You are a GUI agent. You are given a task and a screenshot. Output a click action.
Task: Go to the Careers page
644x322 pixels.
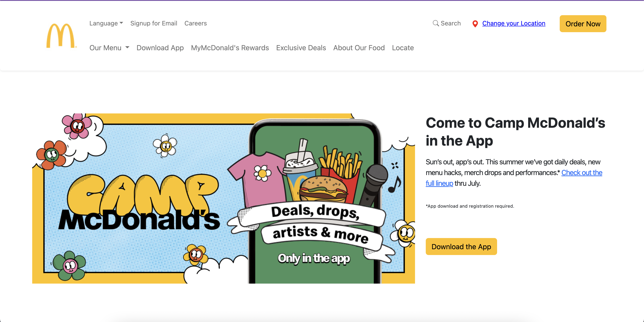tap(195, 23)
